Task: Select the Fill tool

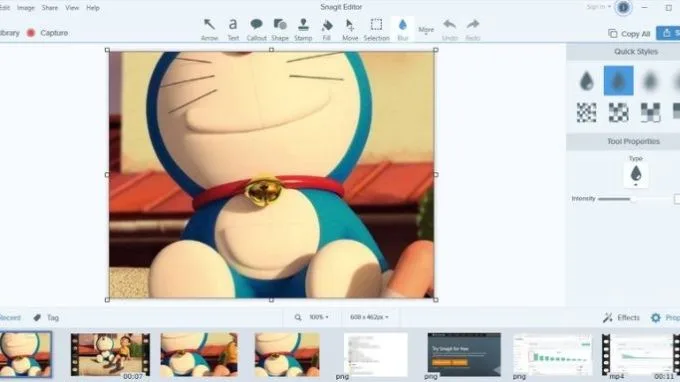Action: tap(327, 29)
